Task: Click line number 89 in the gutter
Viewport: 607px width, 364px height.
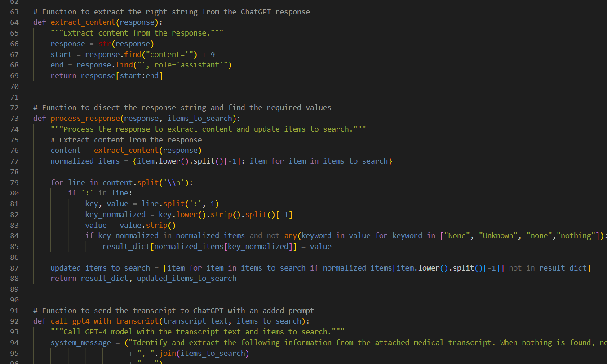Action: coord(14,289)
